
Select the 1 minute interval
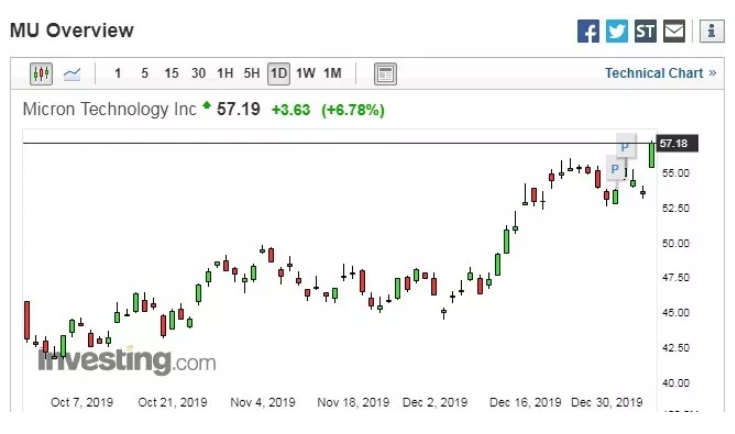(118, 74)
